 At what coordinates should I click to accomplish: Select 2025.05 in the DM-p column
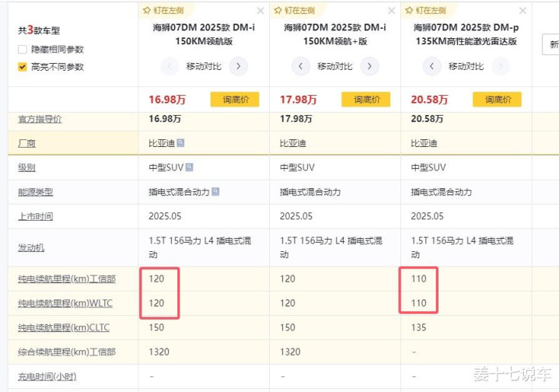[427, 216]
